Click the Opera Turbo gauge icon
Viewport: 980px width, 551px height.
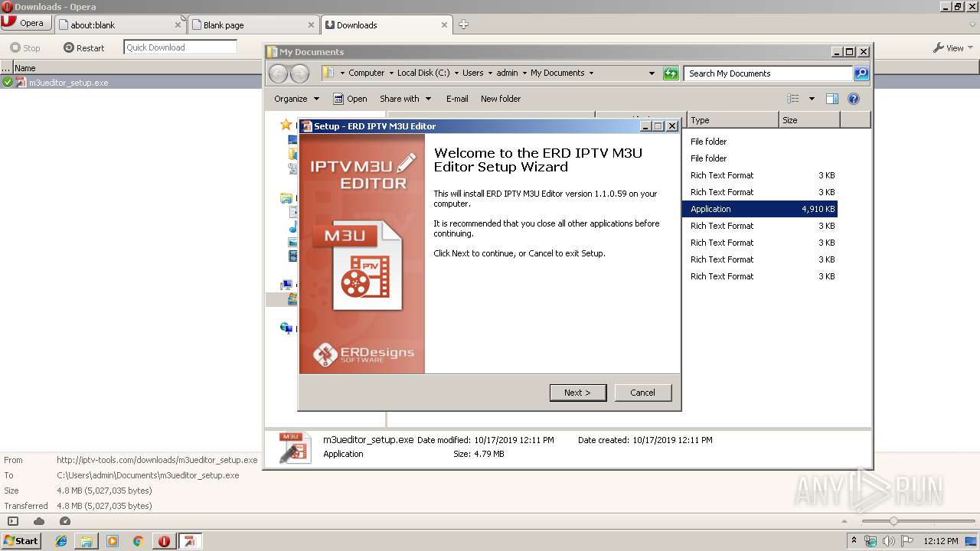pyautogui.click(x=65, y=521)
